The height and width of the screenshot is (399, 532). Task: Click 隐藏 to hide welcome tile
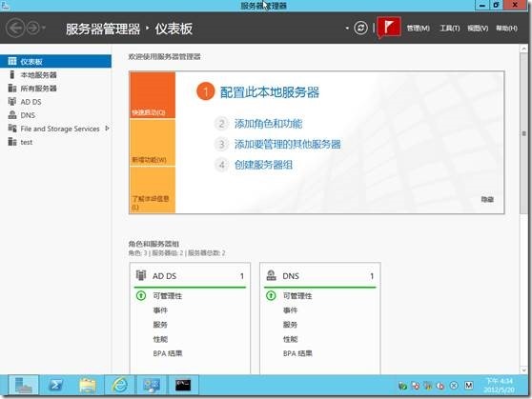(487, 199)
